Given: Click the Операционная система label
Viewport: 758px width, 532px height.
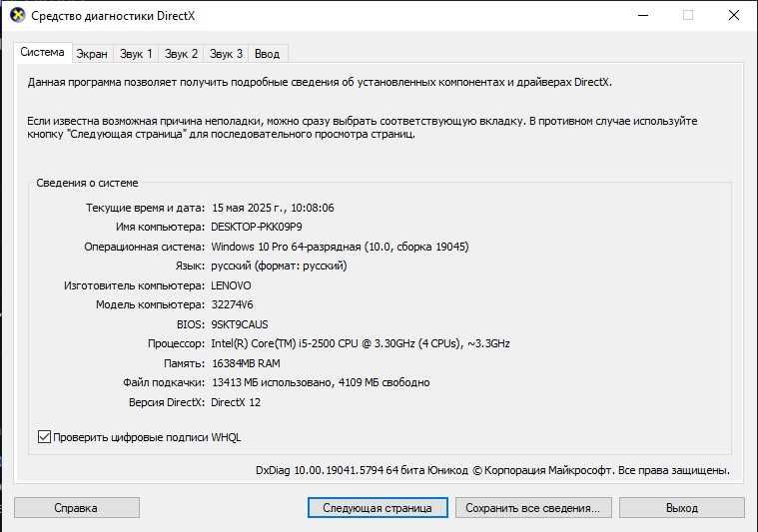Looking at the screenshot, I should click(145, 247).
